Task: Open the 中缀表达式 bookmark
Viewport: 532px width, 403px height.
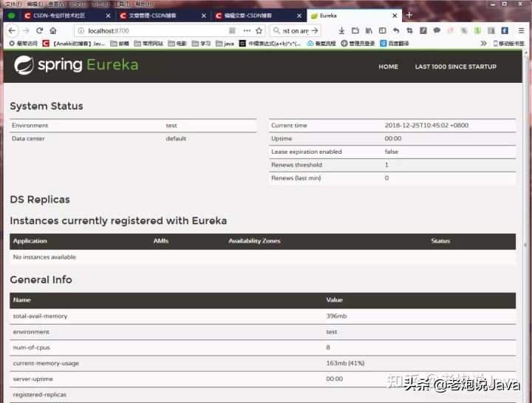Action: [270, 44]
